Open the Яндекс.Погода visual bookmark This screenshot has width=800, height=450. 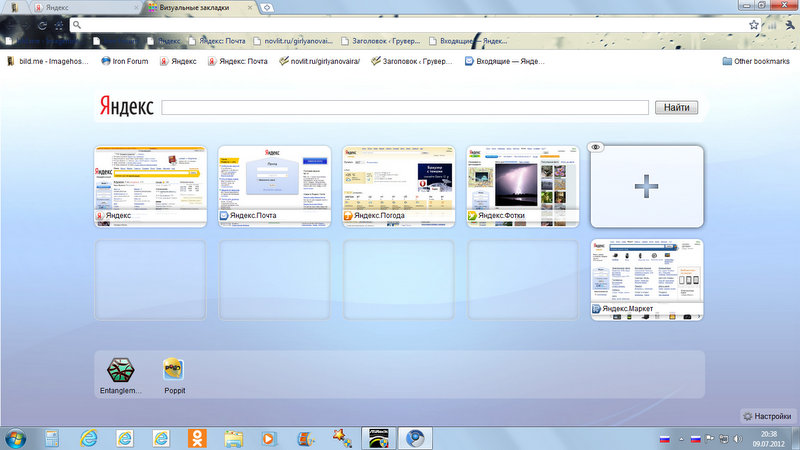coord(398,186)
